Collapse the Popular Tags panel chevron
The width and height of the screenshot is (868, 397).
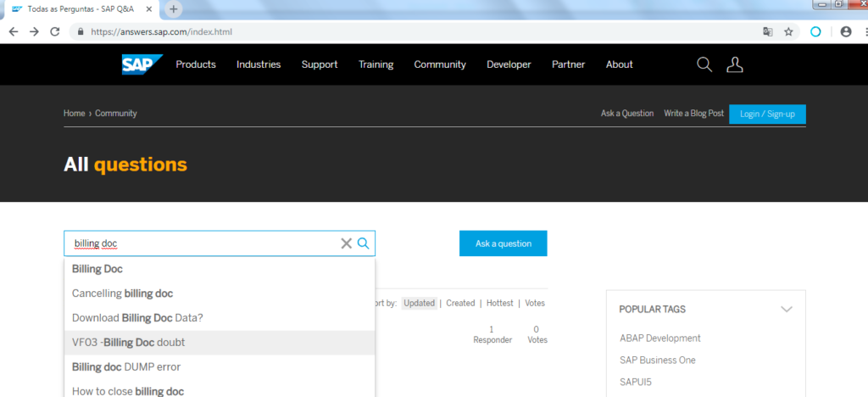click(787, 309)
